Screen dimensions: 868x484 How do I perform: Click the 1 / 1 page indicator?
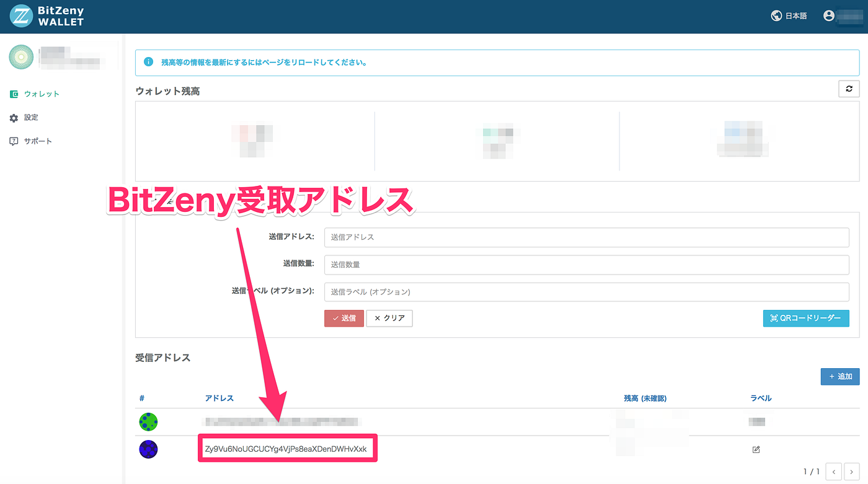click(x=812, y=472)
